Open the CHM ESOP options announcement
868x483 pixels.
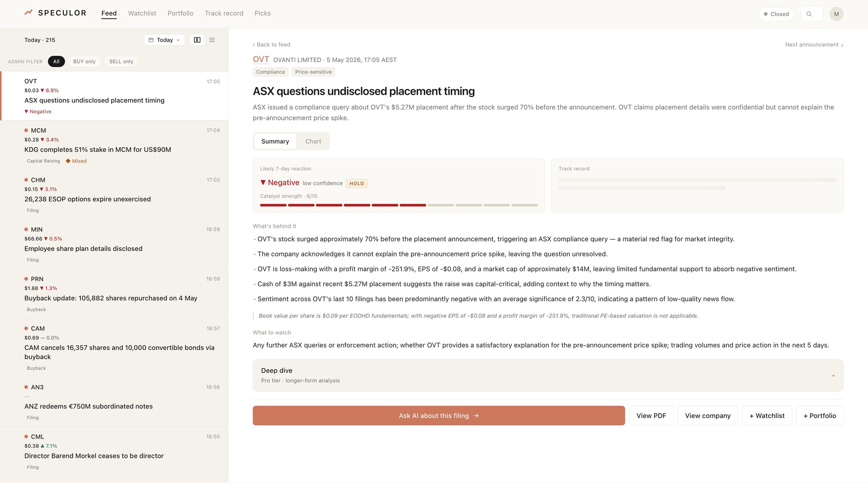tap(114, 195)
